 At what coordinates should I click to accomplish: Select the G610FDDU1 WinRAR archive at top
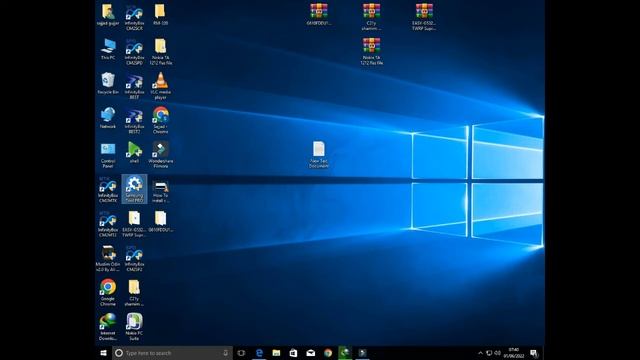[x=319, y=15]
